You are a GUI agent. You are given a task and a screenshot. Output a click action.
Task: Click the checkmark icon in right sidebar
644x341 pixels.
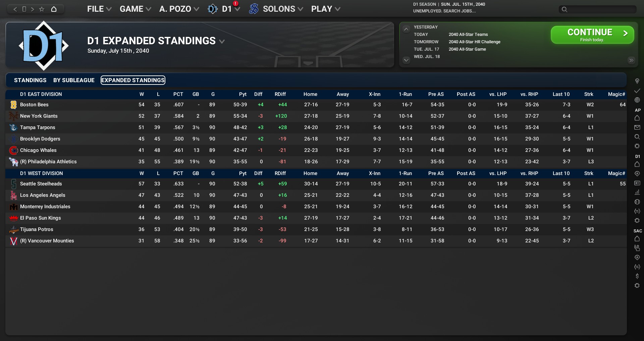(637, 91)
